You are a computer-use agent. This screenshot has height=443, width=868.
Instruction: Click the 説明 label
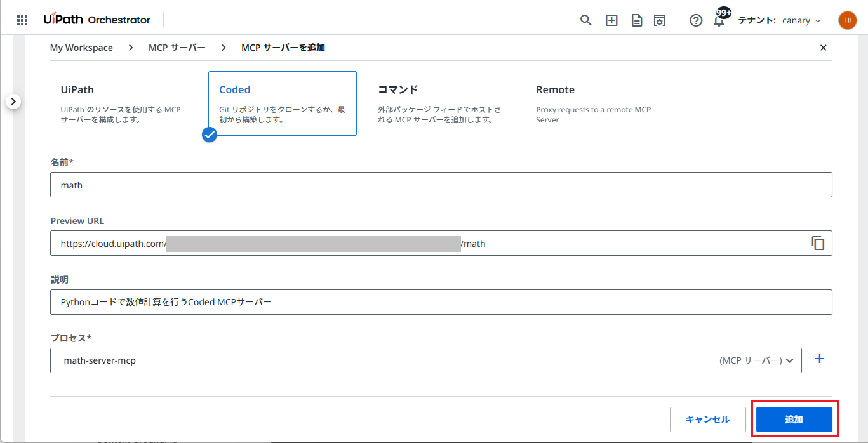pyautogui.click(x=59, y=279)
